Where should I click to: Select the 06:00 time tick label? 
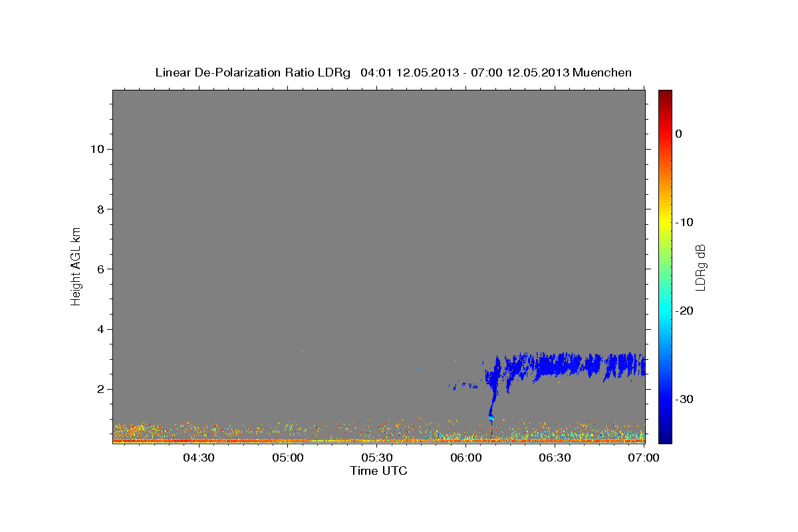[x=466, y=458]
